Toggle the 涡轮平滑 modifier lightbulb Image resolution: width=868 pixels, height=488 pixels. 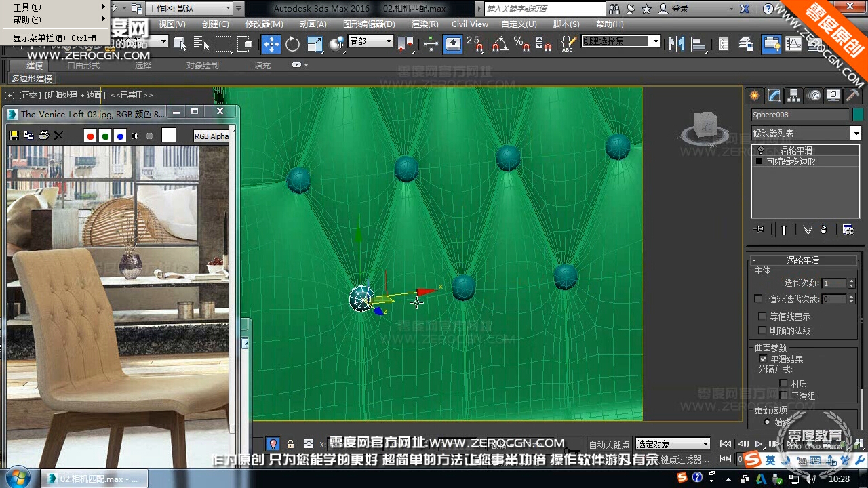(x=760, y=150)
